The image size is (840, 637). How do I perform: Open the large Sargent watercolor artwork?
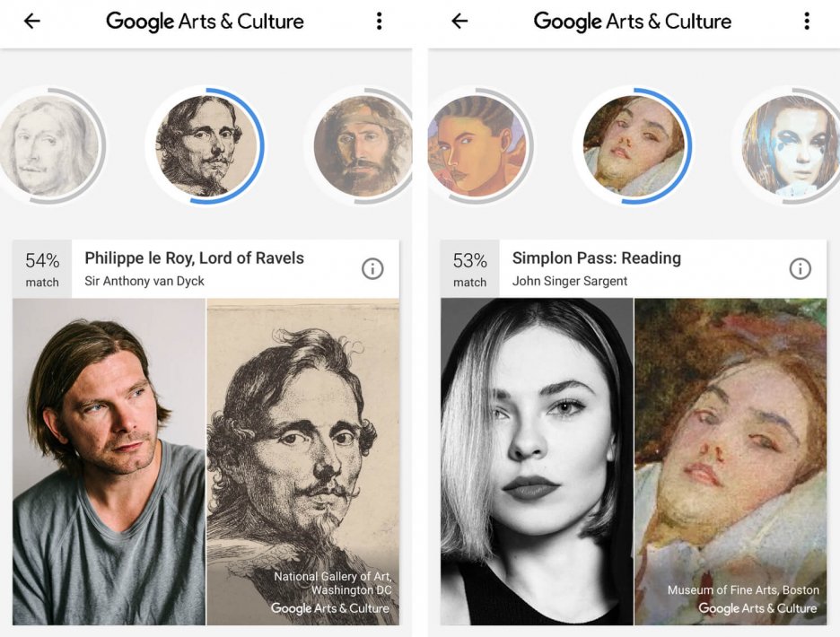coord(731,462)
